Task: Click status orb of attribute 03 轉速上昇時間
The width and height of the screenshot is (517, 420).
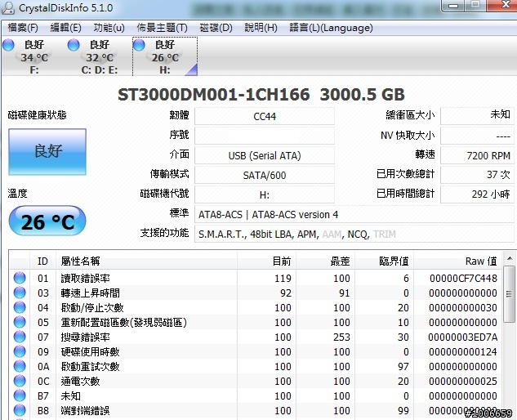Action: coord(20,293)
